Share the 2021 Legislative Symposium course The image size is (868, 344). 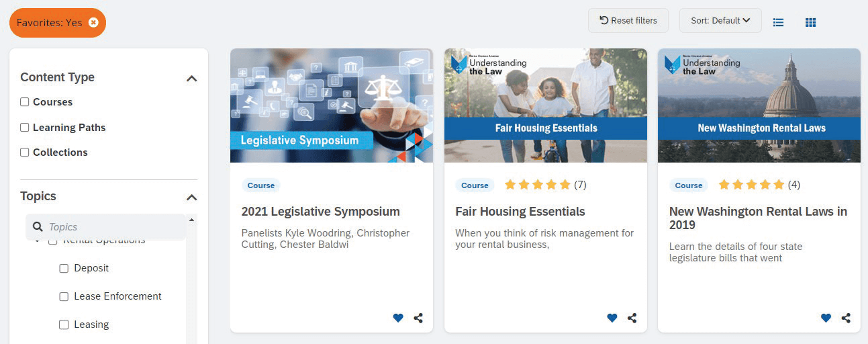coord(418,318)
